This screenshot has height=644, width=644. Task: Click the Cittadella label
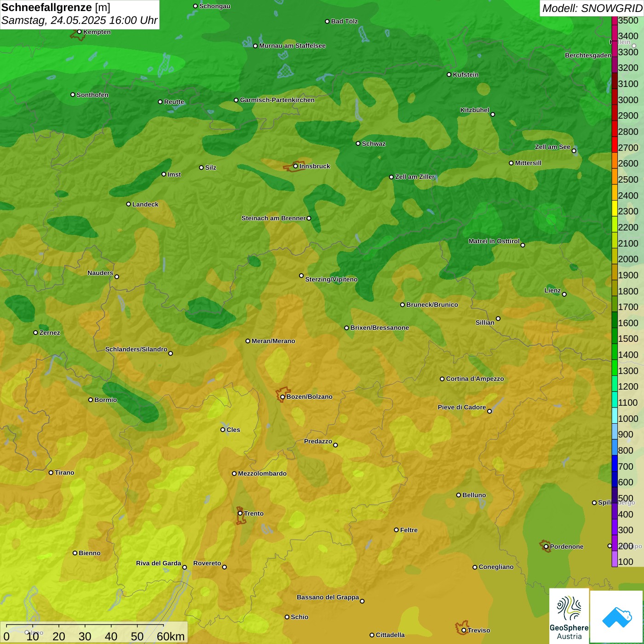pos(391,635)
